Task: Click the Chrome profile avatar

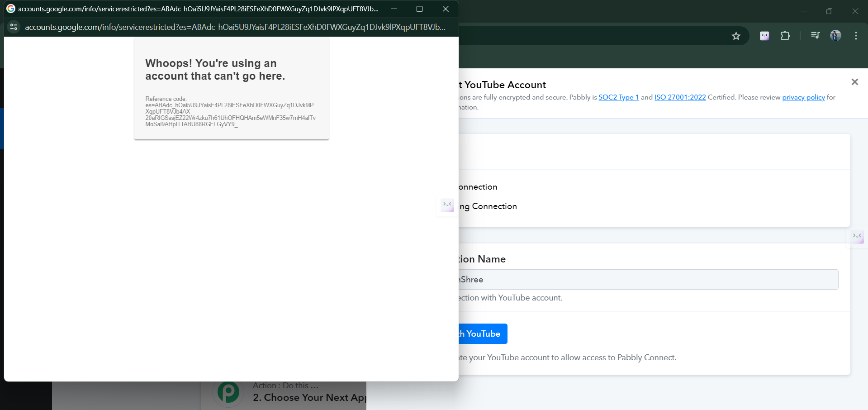Action: 835,36
